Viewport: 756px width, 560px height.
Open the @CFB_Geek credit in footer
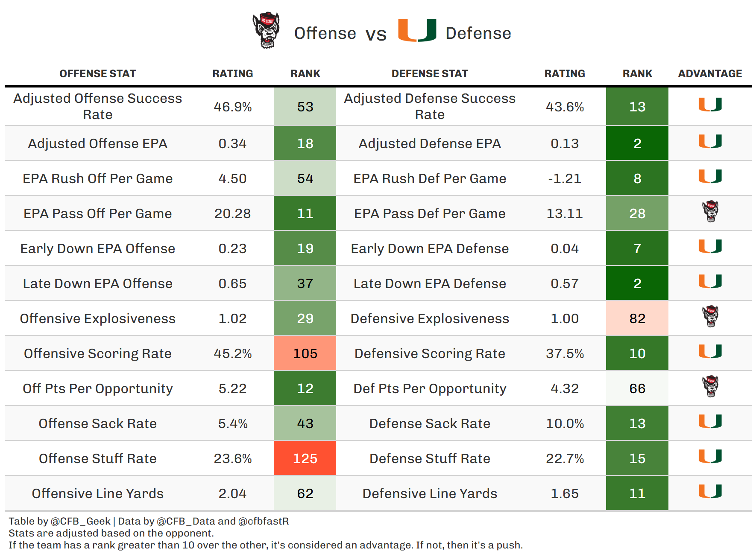pos(80,521)
